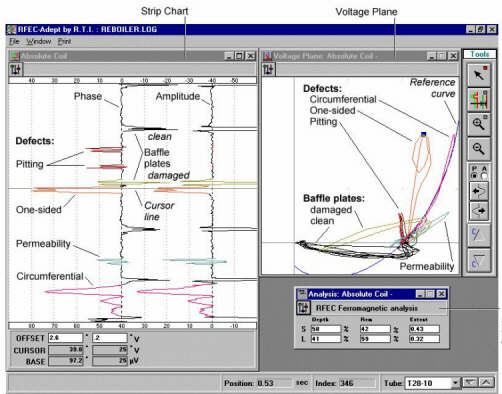
Task: Click the right arrow step tool
Action: point(479,211)
